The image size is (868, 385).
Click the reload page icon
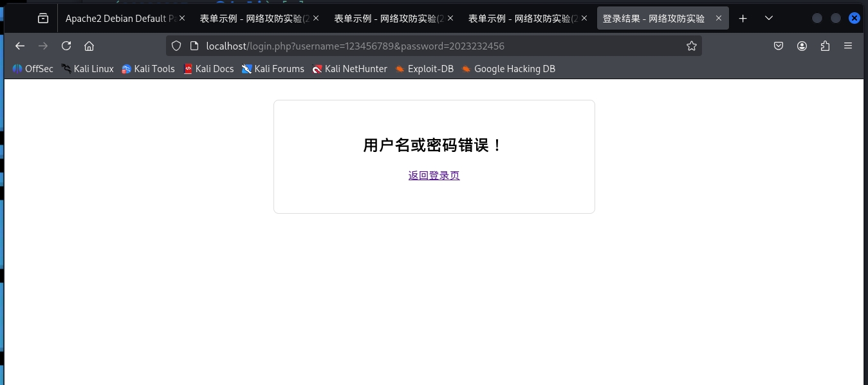pyautogui.click(x=66, y=46)
